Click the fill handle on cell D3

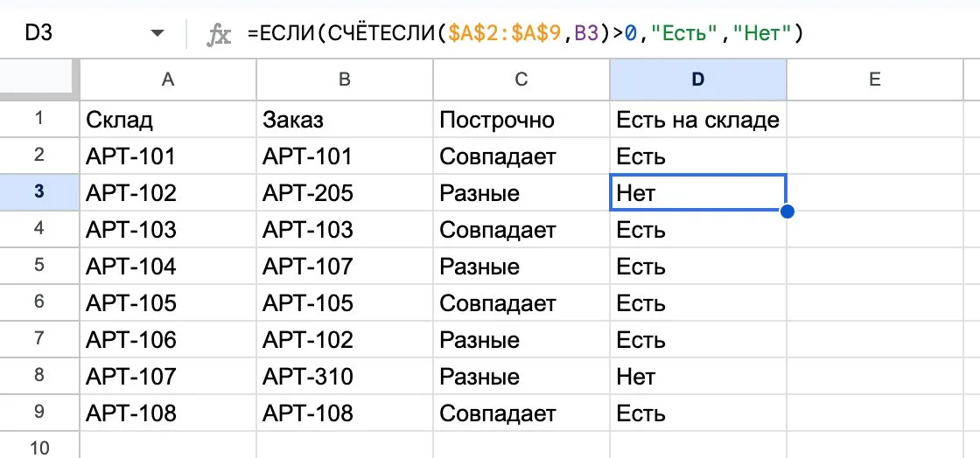tap(787, 212)
